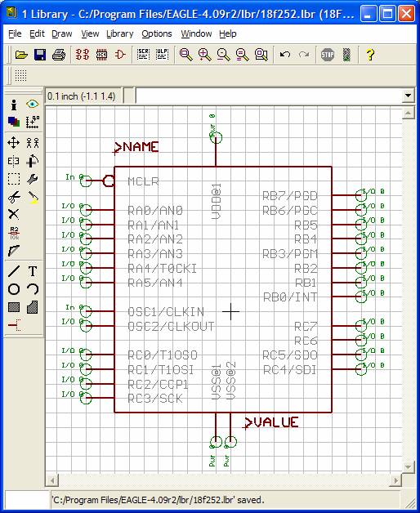Open a file with the folder icon
Viewport: 420px width, 513px height.
(x=21, y=55)
